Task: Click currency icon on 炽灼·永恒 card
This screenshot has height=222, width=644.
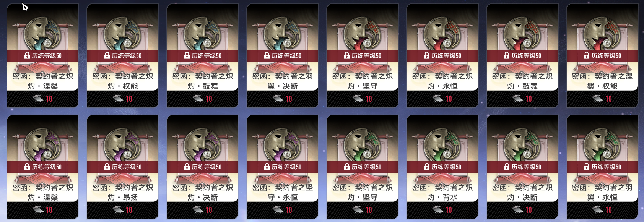Action: coord(437,99)
